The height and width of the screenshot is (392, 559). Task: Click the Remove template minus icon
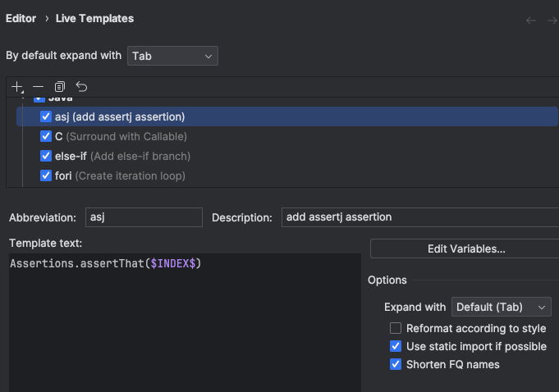pyautogui.click(x=38, y=86)
